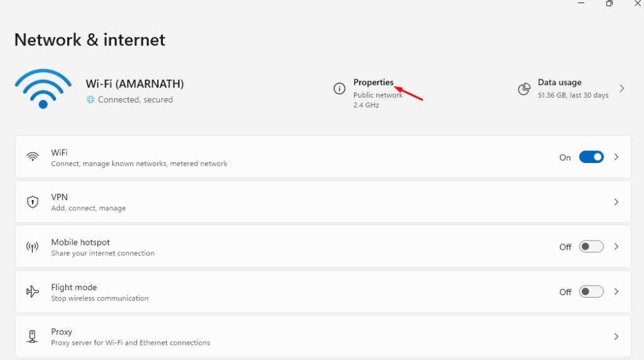
Task: Open Data usage details
Action: 559,82
